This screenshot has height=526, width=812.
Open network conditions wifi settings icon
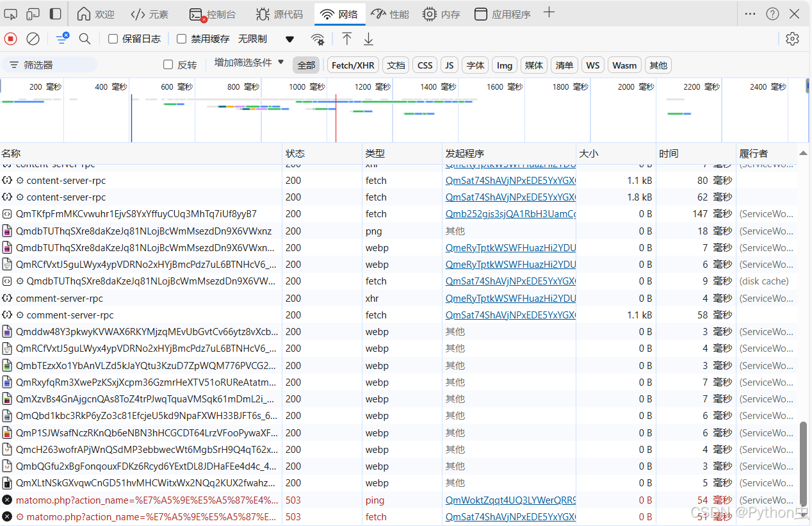click(x=318, y=39)
